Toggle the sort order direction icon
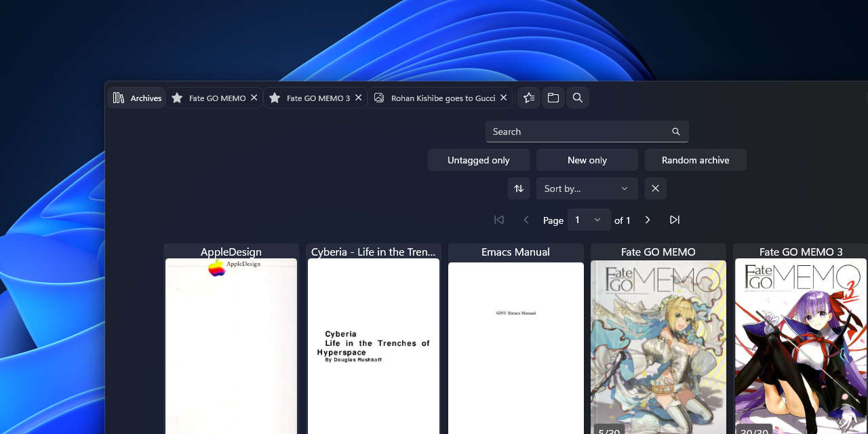The height and width of the screenshot is (434, 868). pos(519,189)
